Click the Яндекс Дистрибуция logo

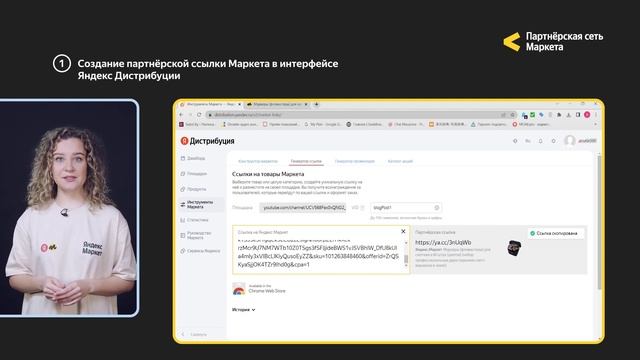[x=207, y=141]
